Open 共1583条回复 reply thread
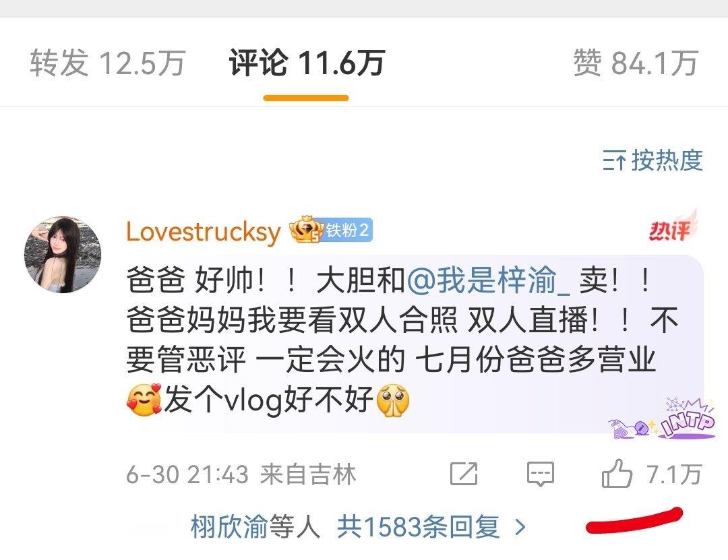The width and height of the screenshot is (728, 560). (418, 527)
